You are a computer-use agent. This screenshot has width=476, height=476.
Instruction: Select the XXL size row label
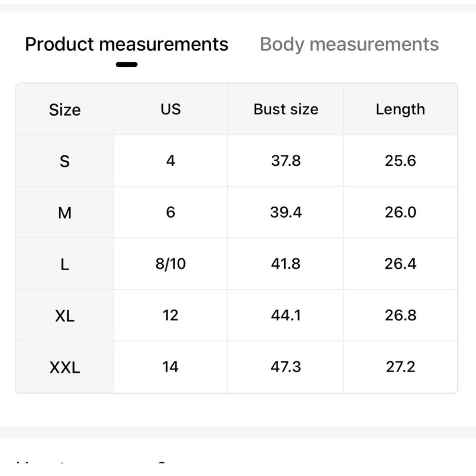pyautogui.click(x=65, y=367)
